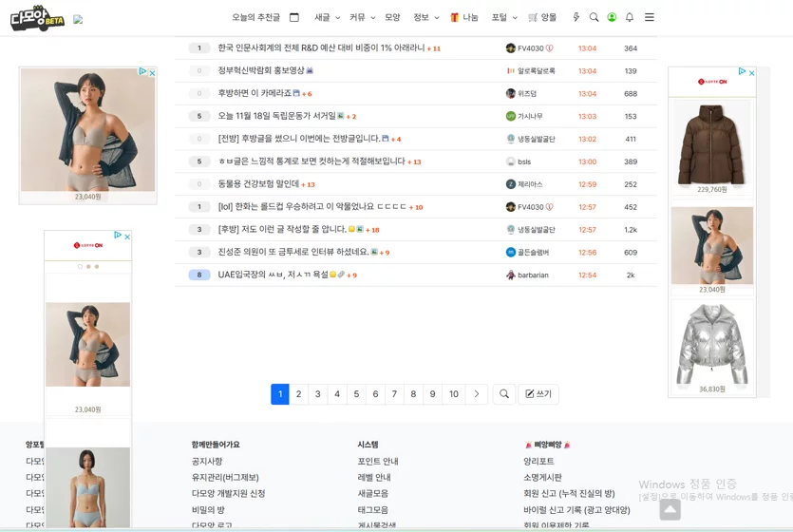This screenshot has width=793, height=532.
Task: Open footer link 소명게시판
Action: pos(542,478)
